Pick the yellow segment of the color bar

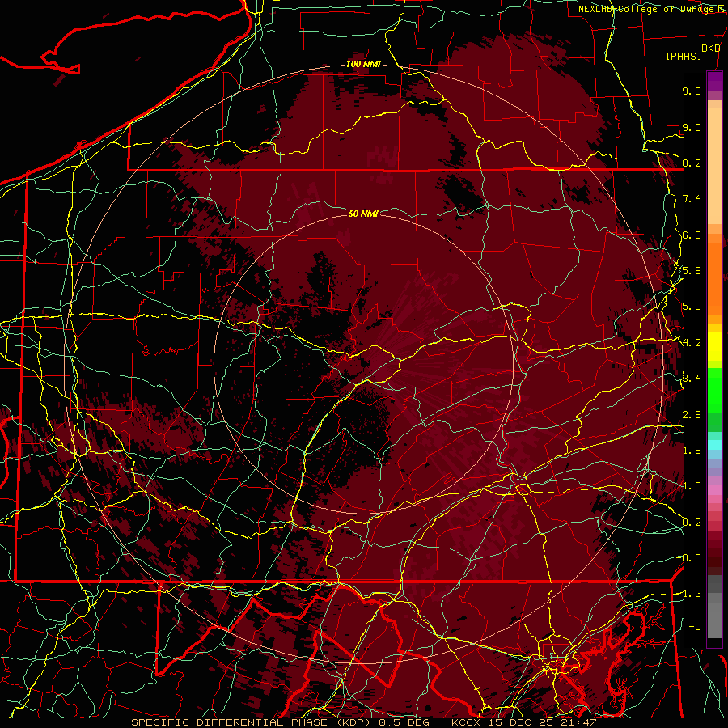[714, 346]
